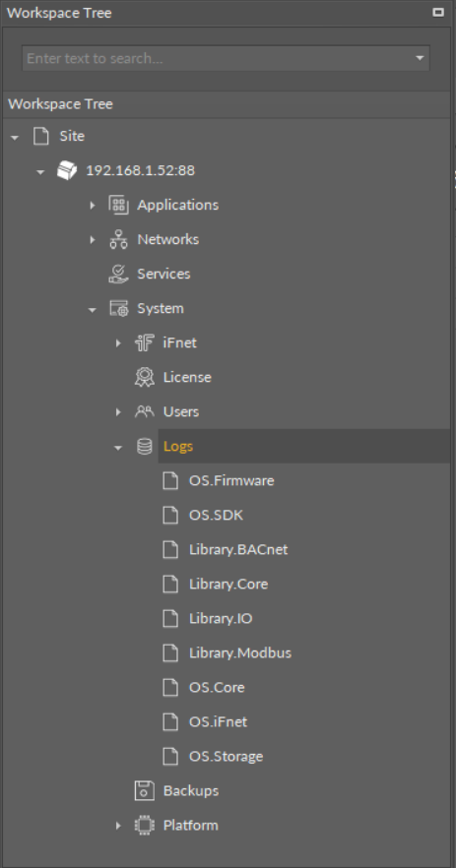The width and height of the screenshot is (456, 868).
Task: Click the 192.168.1.52:88 device icon
Action: coord(67,170)
